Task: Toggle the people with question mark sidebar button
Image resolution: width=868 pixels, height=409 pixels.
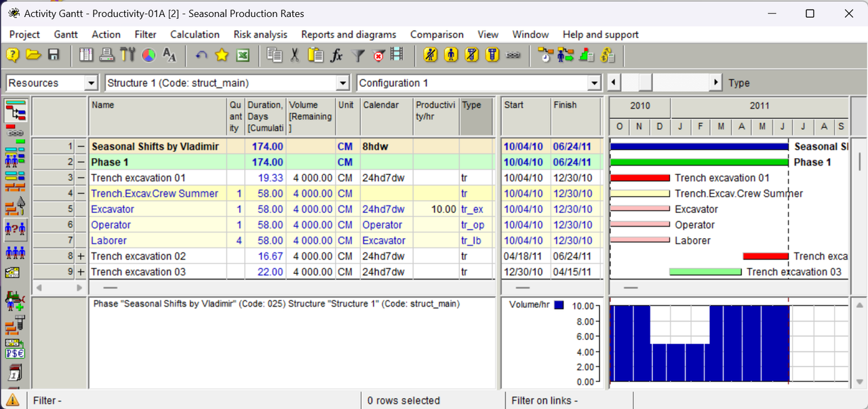Action: (16, 230)
